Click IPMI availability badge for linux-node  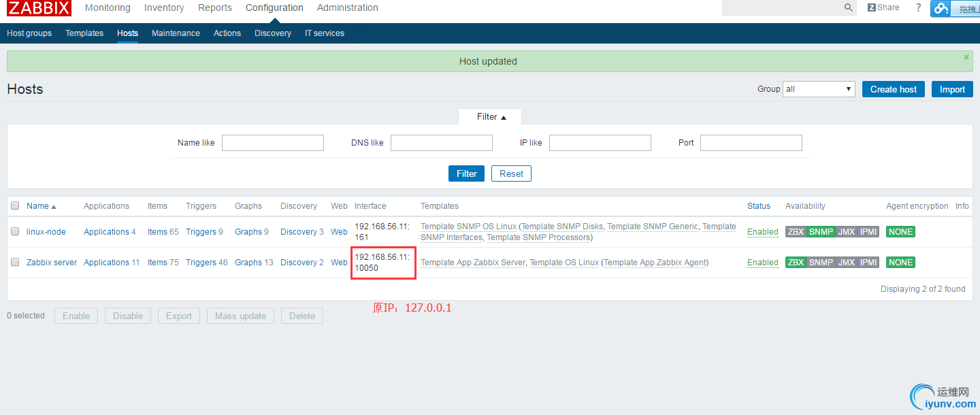point(868,232)
